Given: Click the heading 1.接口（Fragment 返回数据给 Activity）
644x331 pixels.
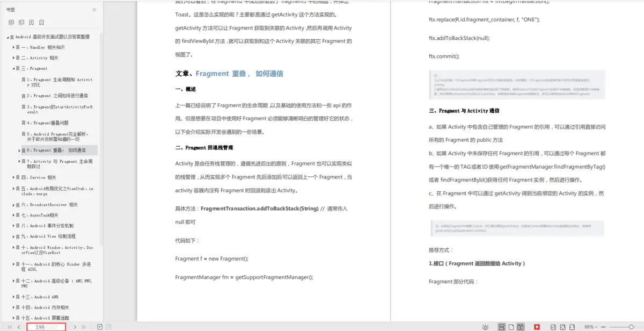Looking at the screenshot, I should [477, 263].
